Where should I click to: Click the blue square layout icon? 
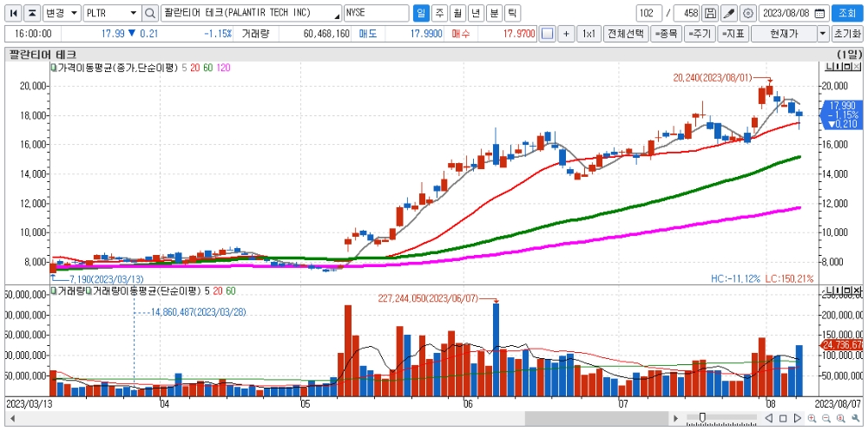coord(547,34)
